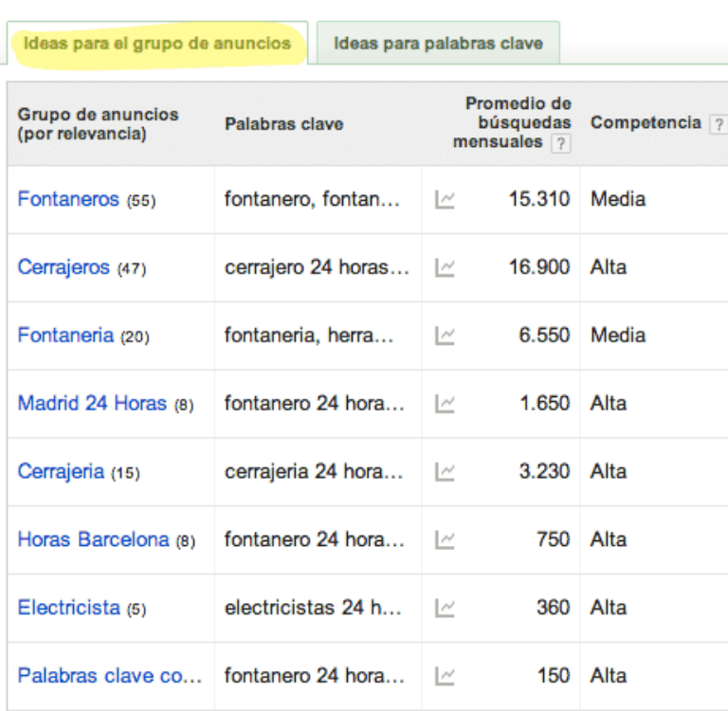728x711 pixels.
Task: Select keywords cell 'cerrajeria 24 hora...'
Action: pos(314,471)
